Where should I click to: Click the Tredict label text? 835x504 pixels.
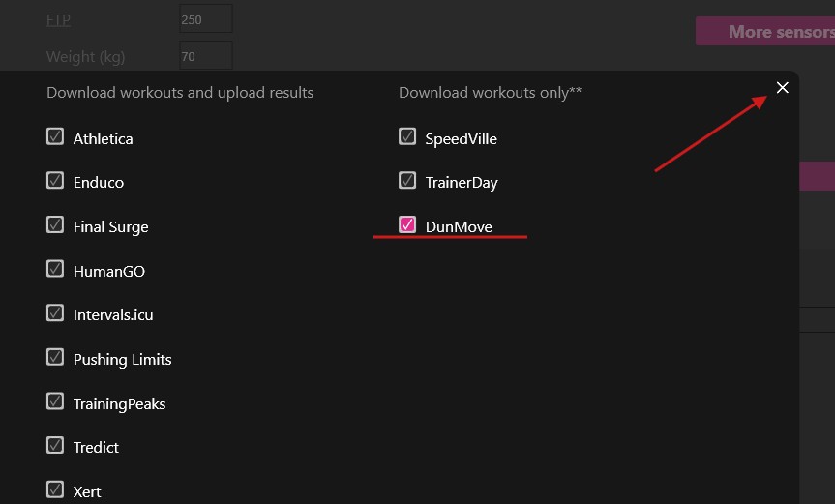click(x=96, y=448)
